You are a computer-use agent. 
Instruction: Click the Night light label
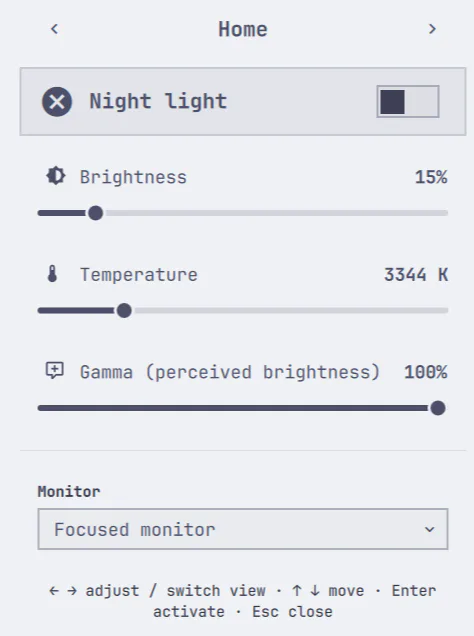pos(158,101)
